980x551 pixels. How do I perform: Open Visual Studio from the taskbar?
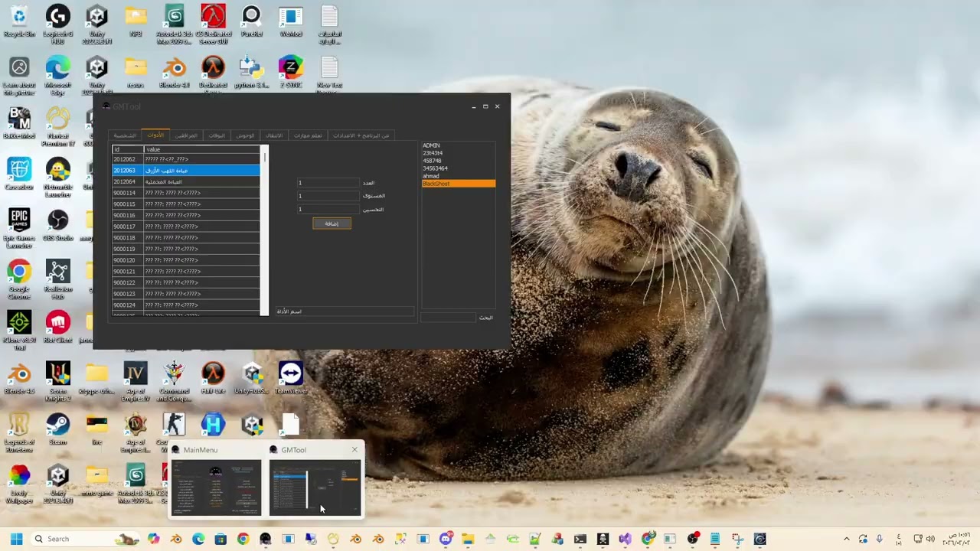[625, 539]
